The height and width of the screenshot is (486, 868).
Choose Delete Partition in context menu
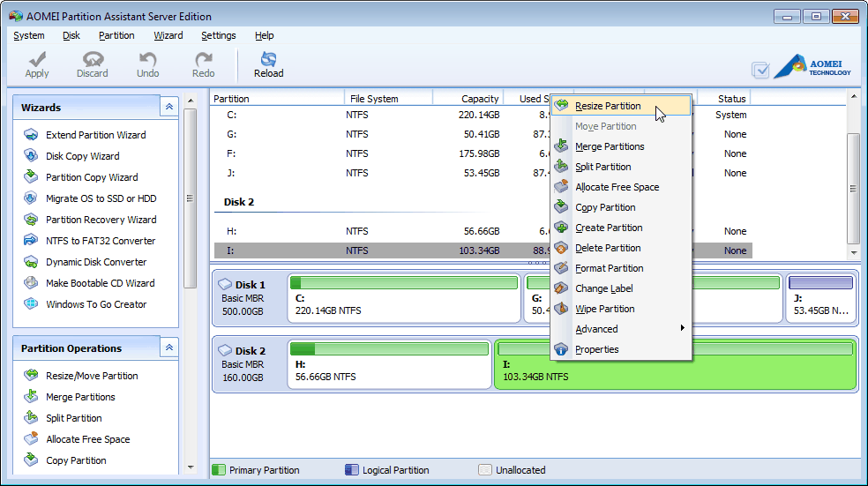point(621,248)
